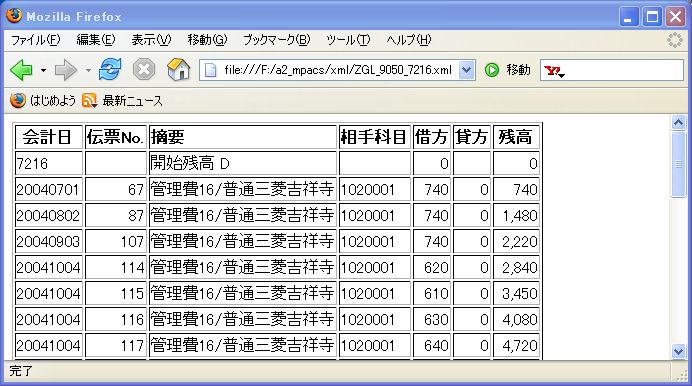
Task: Click the 伝票No. column header
Action: (x=116, y=137)
